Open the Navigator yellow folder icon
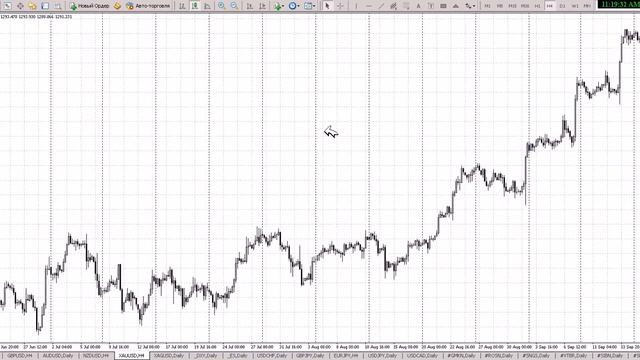This screenshot has width=640, height=360. [32, 6]
